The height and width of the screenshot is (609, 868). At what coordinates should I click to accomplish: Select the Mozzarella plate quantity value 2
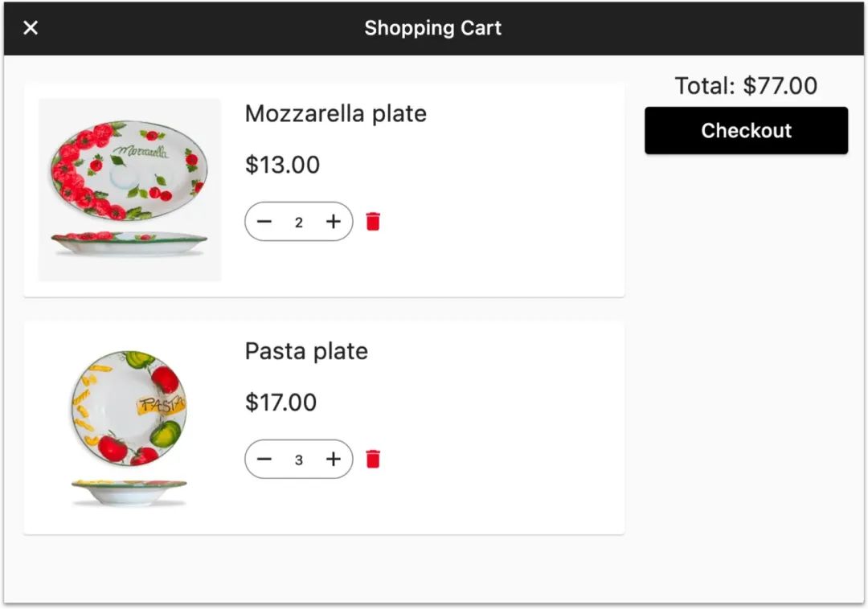299,223
